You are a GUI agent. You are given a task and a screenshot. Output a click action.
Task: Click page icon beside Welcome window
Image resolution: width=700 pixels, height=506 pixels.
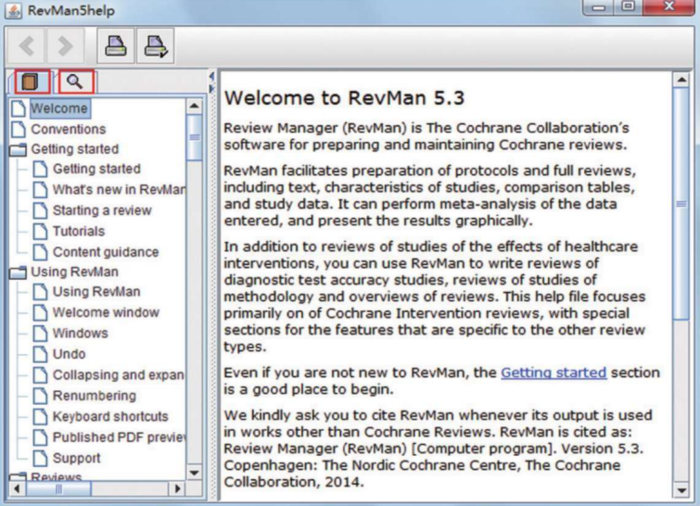pos(40,313)
